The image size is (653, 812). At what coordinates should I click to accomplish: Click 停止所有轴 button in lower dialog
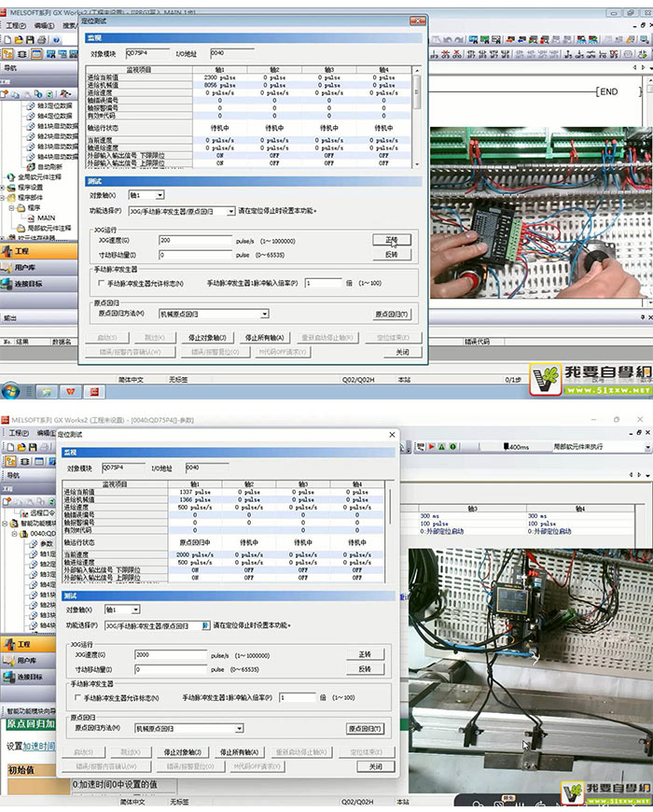coord(239,752)
